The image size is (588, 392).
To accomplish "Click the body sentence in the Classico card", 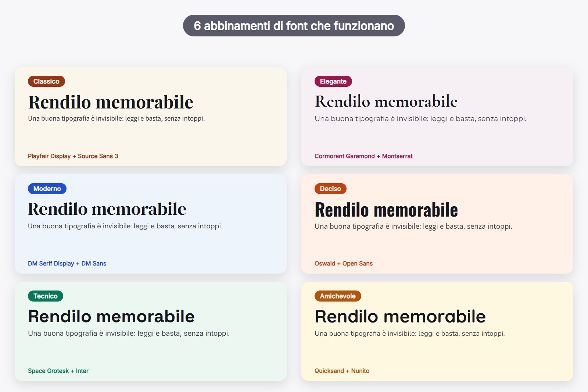I will tap(116, 118).
